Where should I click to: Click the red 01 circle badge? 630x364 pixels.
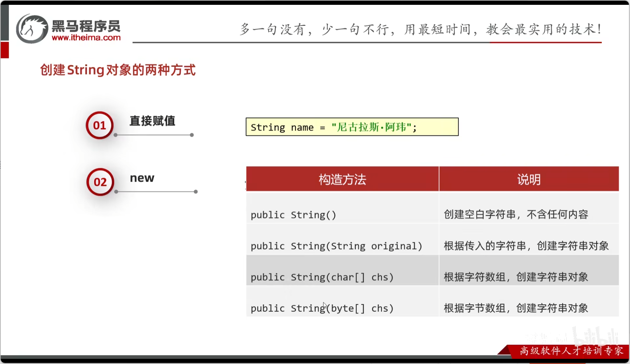point(100,125)
